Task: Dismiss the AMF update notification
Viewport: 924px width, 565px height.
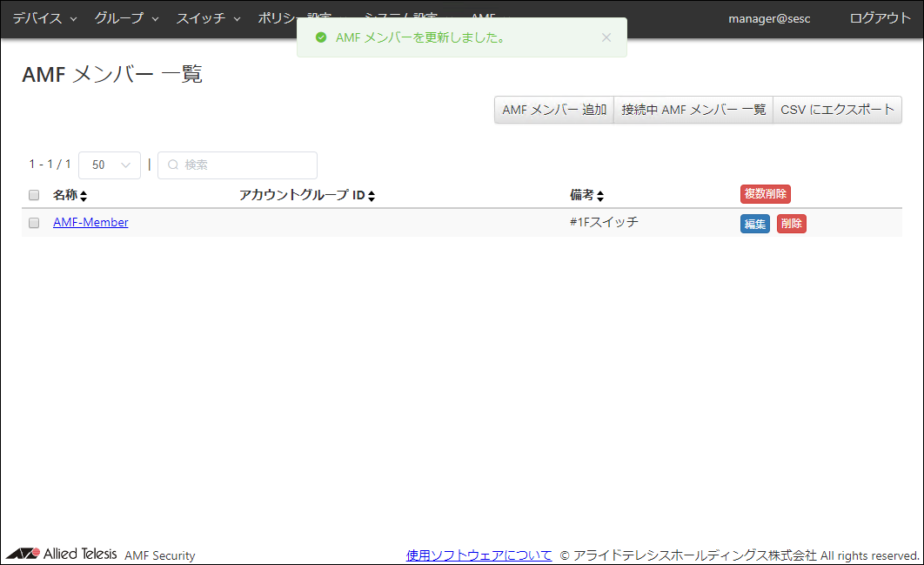Action: (x=606, y=37)
